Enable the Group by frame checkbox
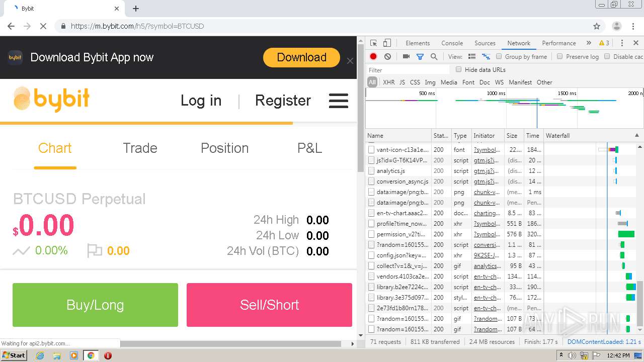Screen dimensions: 644x362 (499, 57)
